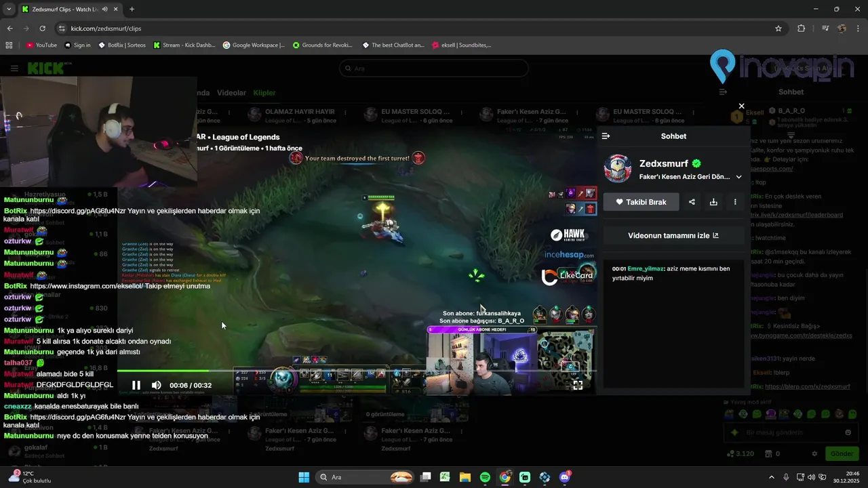Open Emre_yilmaz's profile from clip comment
Screen dimensions: 868x488
click(644, 269)
